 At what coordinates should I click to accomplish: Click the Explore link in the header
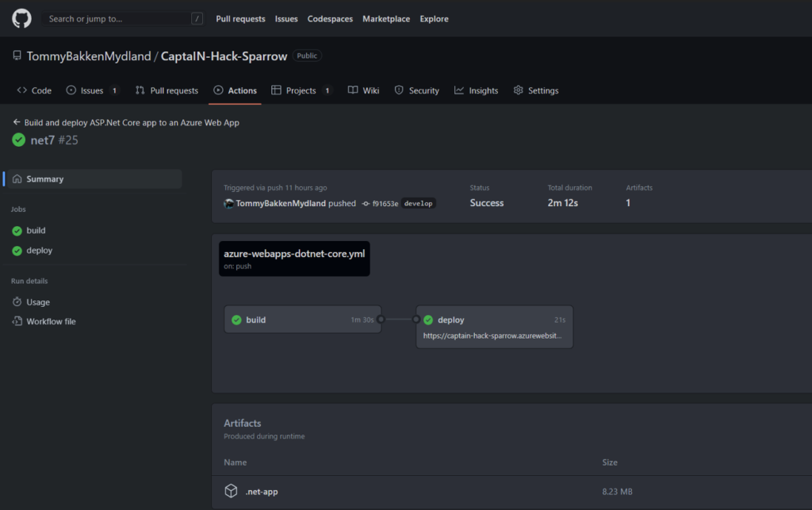click(434, 19)
